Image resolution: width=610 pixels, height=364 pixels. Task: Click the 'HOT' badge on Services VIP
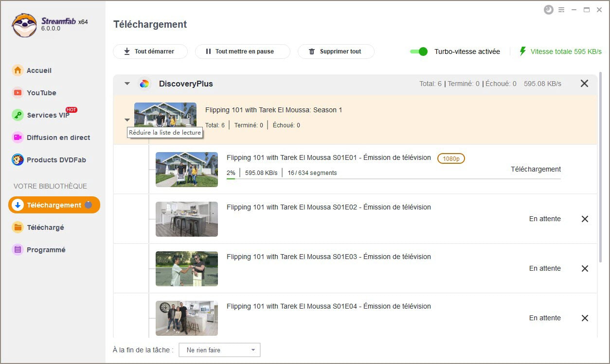[x=72, y=110]
